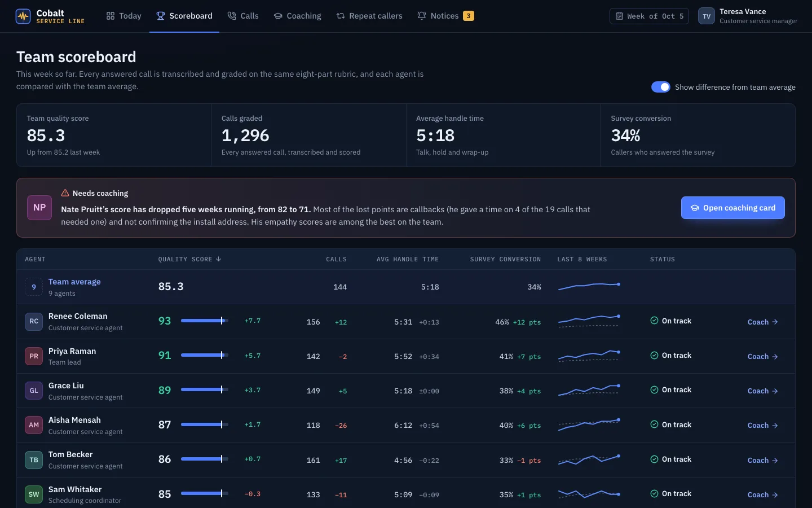Click Tom Becker's TB avatar
Viewport: 812px width, 508px height.
[x=34, y=460]
